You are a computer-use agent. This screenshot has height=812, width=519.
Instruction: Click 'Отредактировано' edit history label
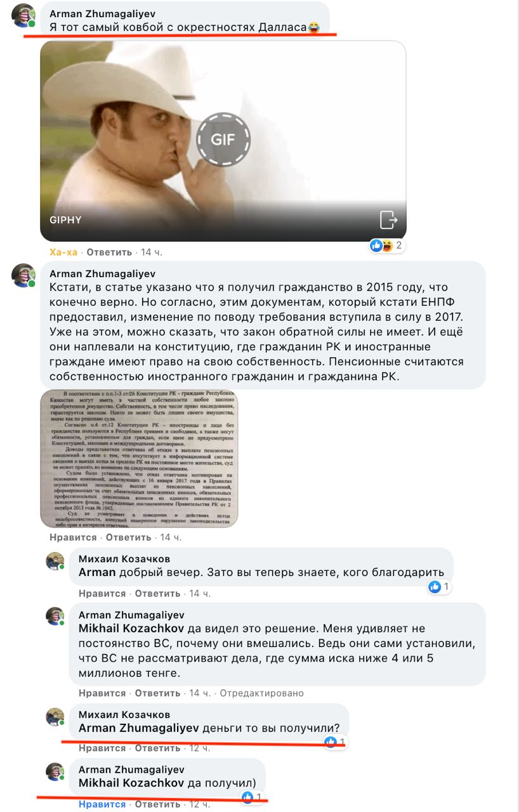[261, 693]
